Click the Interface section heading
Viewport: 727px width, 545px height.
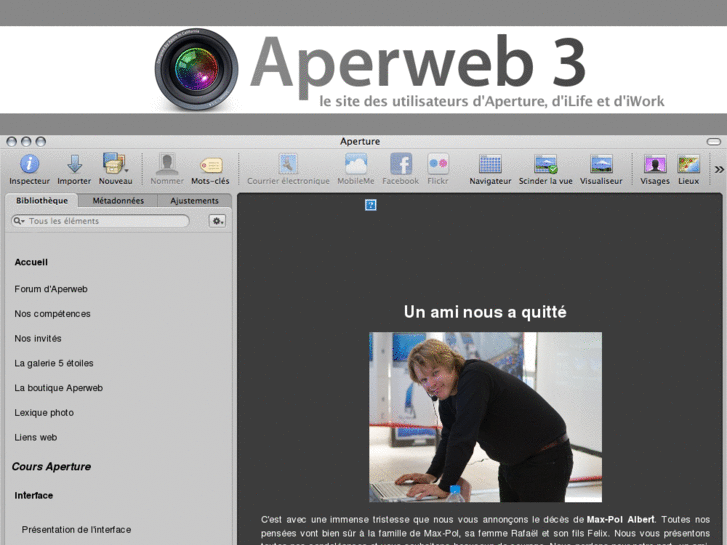pyautogui.click(x=34, y=495)
